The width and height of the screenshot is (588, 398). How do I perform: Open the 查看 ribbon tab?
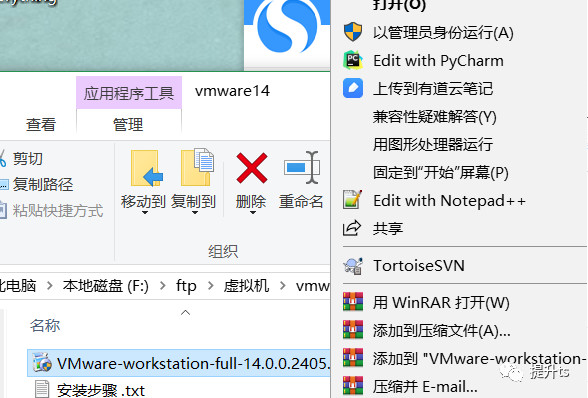pyautogui.click(x=41, y=124)
